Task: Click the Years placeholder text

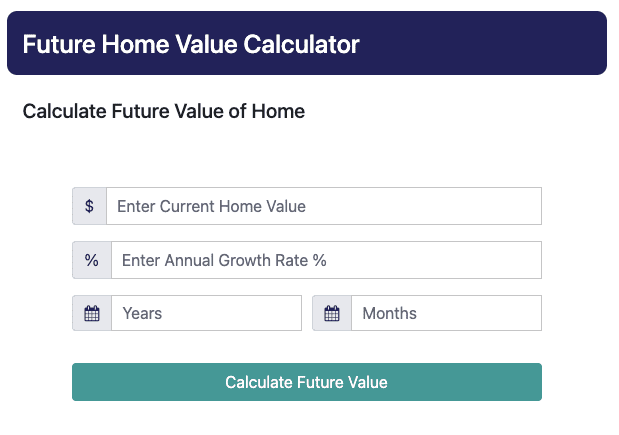Action: click(x=142, y=313)
